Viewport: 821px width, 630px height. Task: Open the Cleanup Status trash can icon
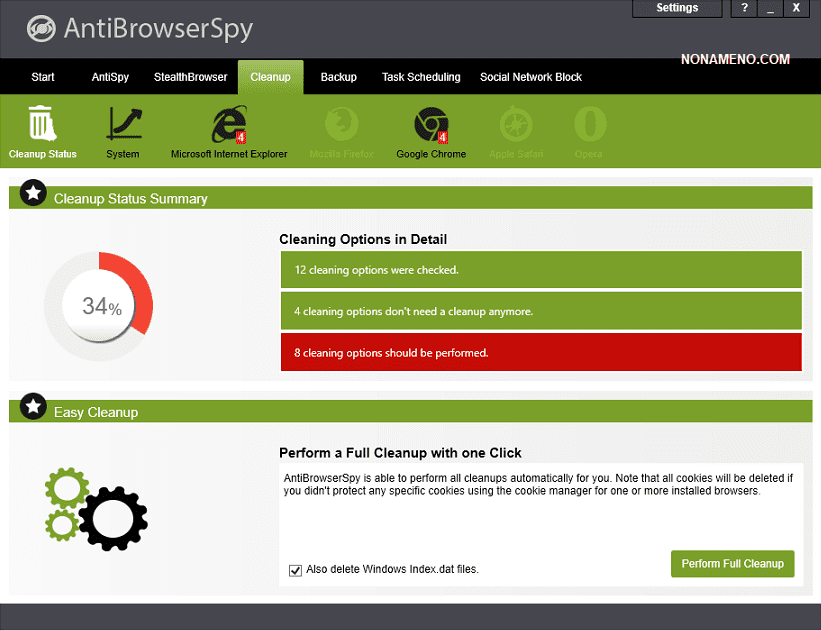point(42,125)
